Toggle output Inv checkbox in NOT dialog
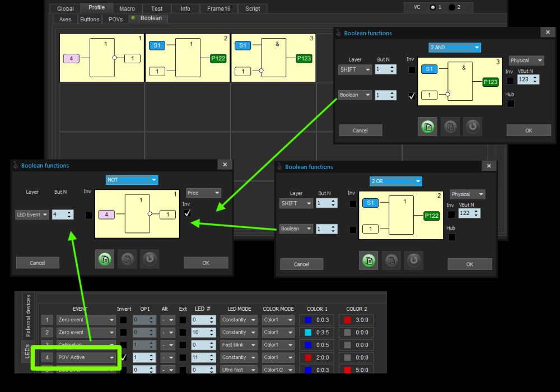The height and width of the screenshot is (392, 560). coord(187,213)
